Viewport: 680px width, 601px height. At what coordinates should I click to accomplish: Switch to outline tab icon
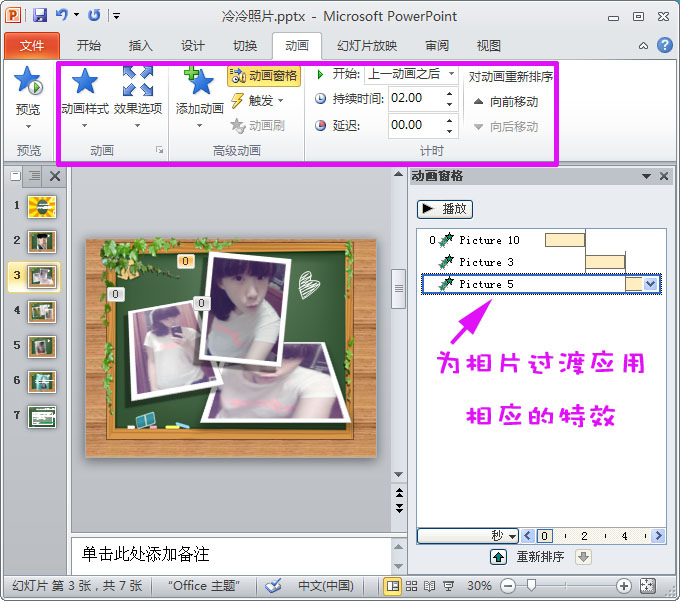coord(34,176)
